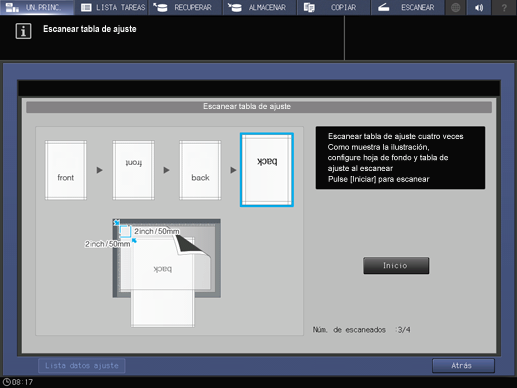Screen dimensions: 517x388
Task: Click the arrow between first and second thumbnails
Action: coord(99,170)
